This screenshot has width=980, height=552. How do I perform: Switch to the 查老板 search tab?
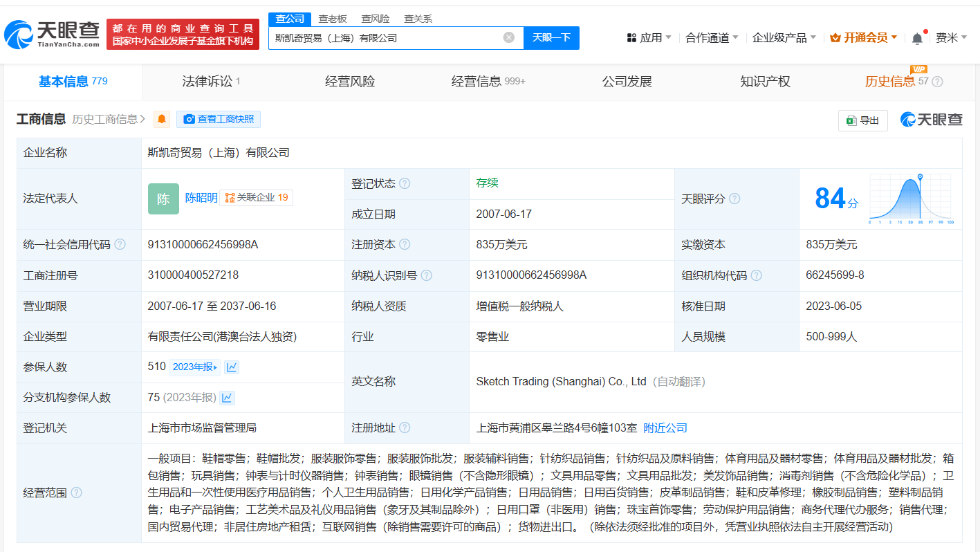click(x=332, y=19)
